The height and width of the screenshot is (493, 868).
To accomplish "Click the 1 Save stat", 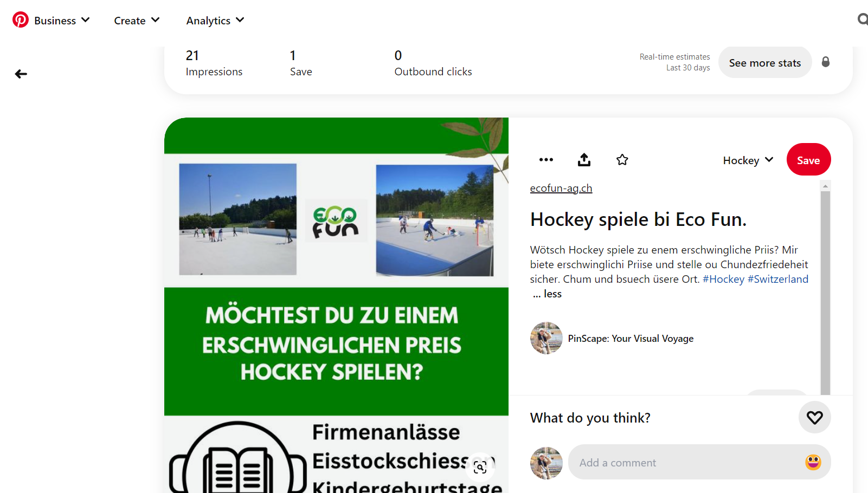I will pos(301,63).
